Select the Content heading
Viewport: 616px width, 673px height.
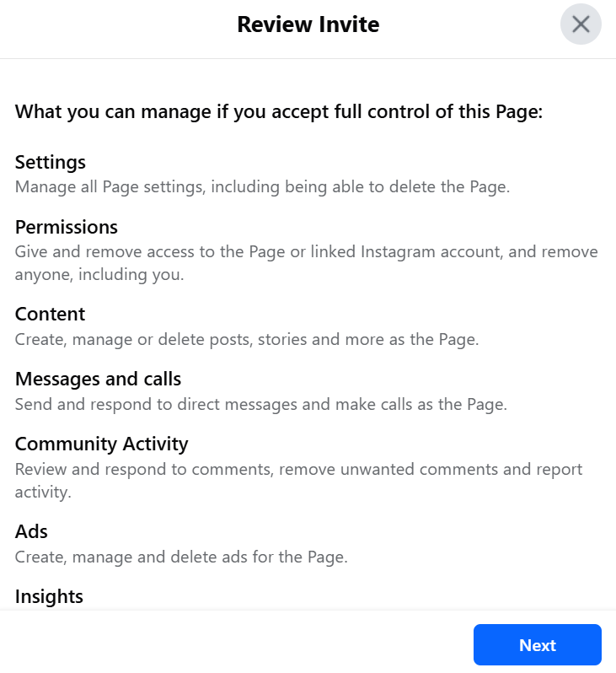click(51, 315)
